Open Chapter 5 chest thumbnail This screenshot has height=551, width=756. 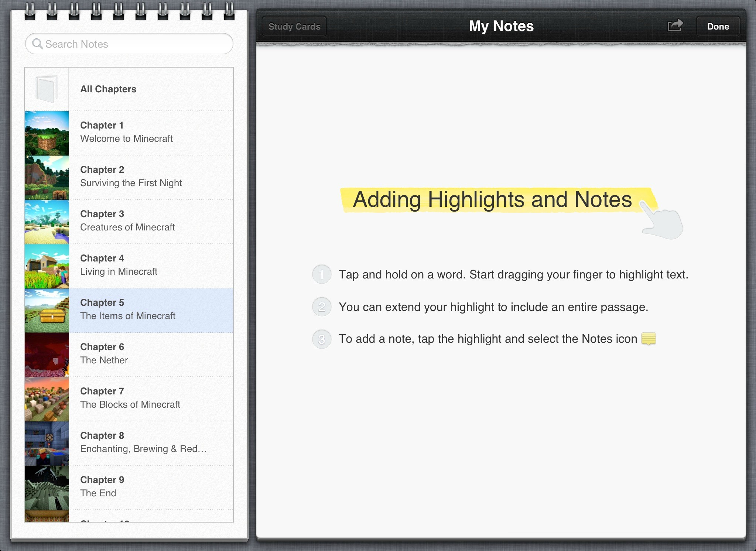point(47,311)
